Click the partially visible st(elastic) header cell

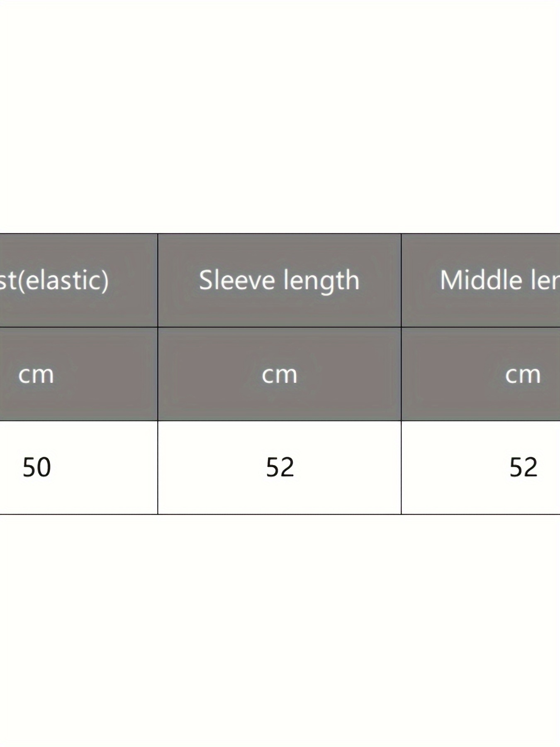pyautogui.click(x=79, y=280)
